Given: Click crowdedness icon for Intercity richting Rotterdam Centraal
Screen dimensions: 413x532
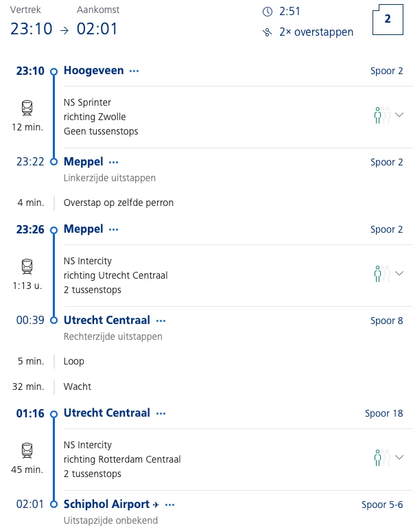Looking at the screenshot, I should (382, 457).
